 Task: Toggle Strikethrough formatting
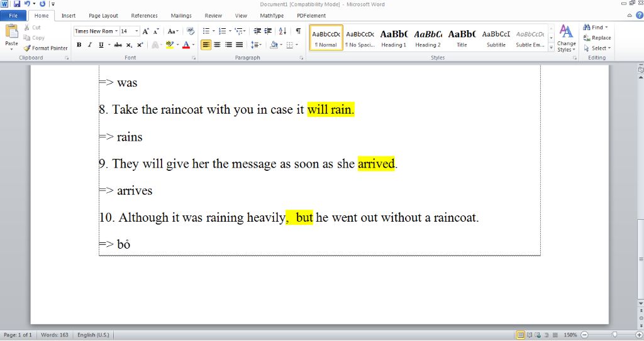(118, 45)
